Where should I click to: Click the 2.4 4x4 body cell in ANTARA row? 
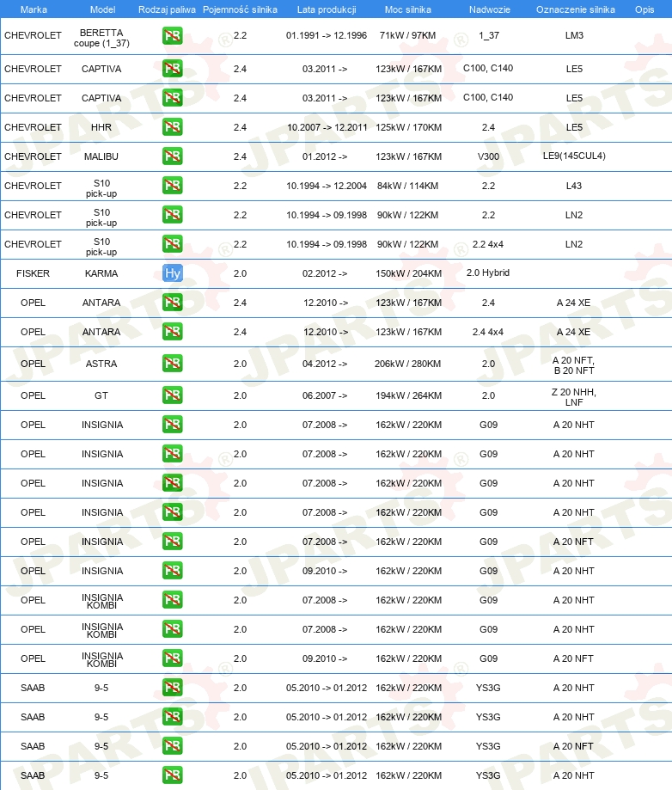click(487, 332)
